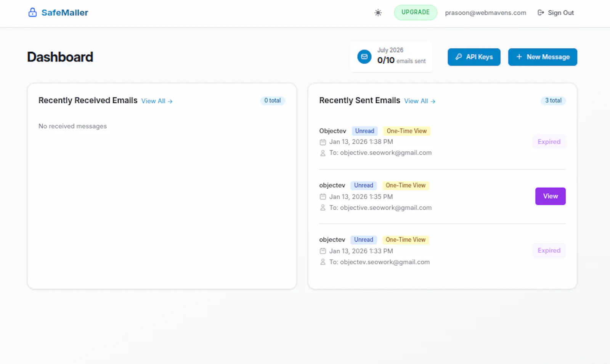Screen dimensions: 610x364
Task: Click the objectev subject of 1:33 PM email
Action: coord(332,240)
